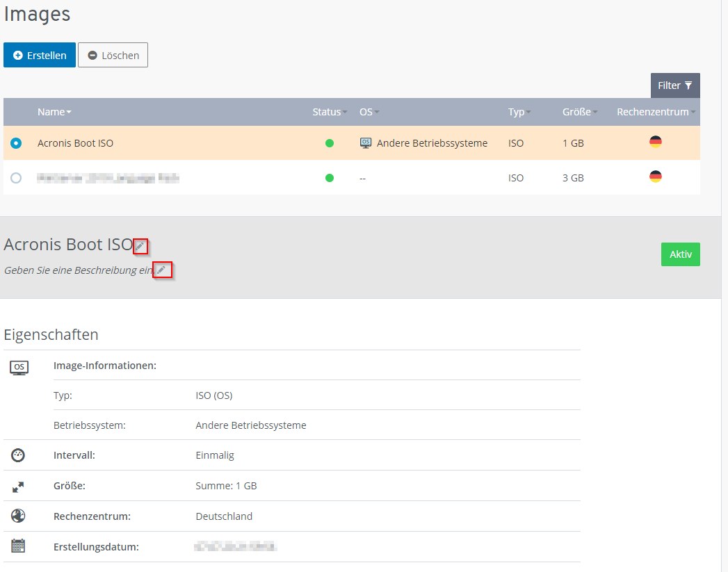Screen dimensions: 728x572
Task: Select the second image's radio button
Action: (16, 178)
